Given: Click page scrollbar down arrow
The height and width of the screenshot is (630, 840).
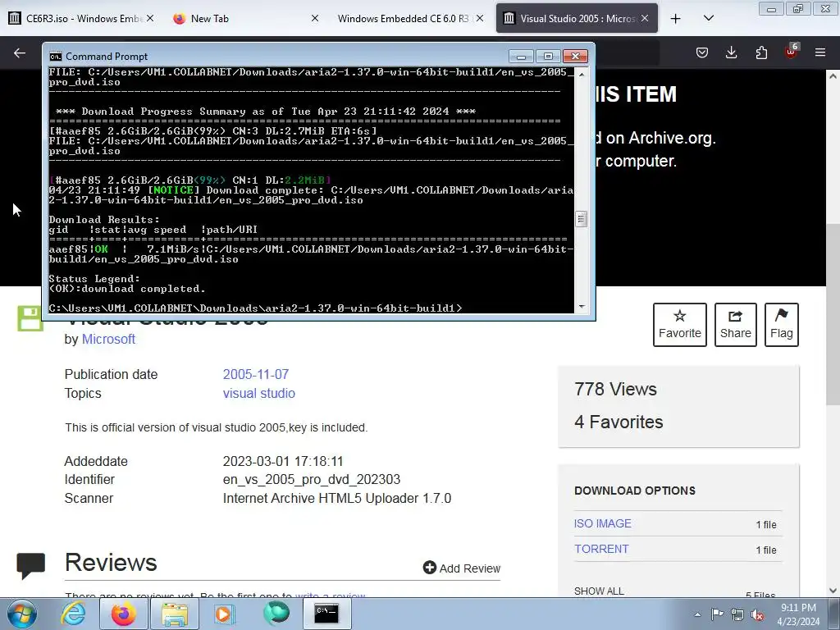Looking at the screenshot, I should coord(833,591).
